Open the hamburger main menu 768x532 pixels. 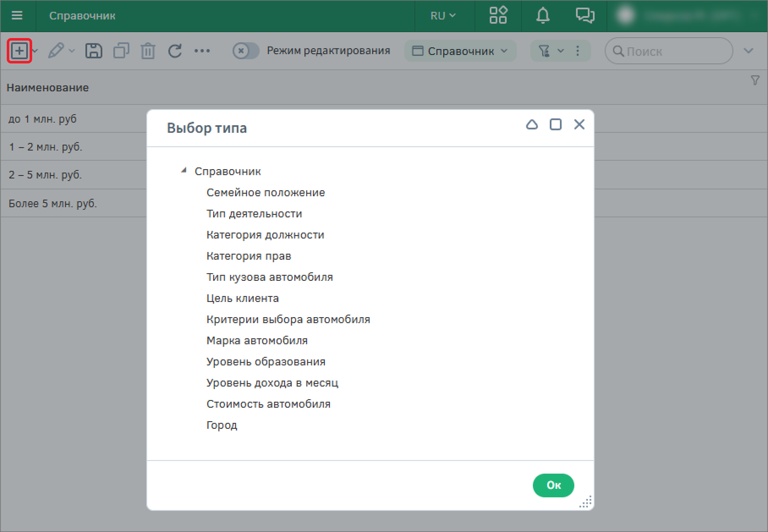tap(17, 16)
